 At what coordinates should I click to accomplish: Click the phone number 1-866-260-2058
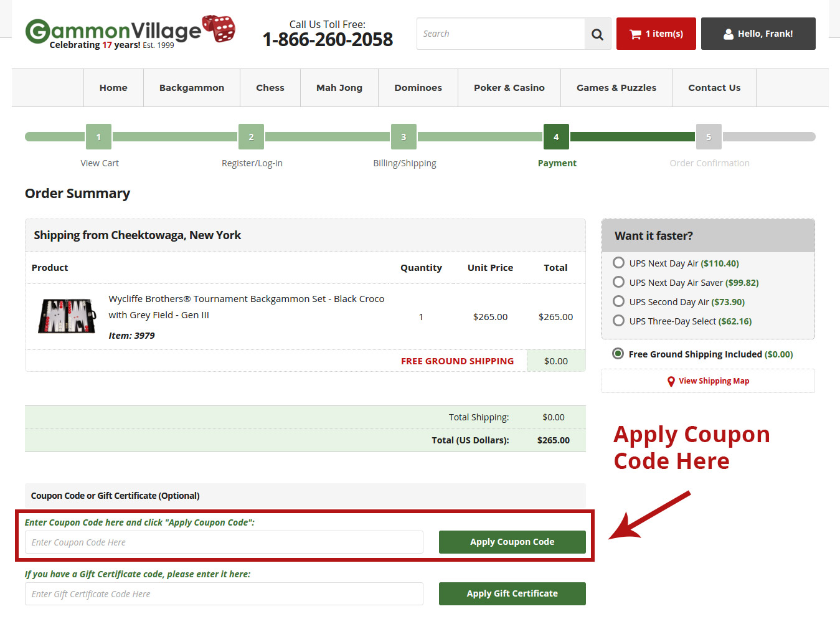[x=328, y=40]
